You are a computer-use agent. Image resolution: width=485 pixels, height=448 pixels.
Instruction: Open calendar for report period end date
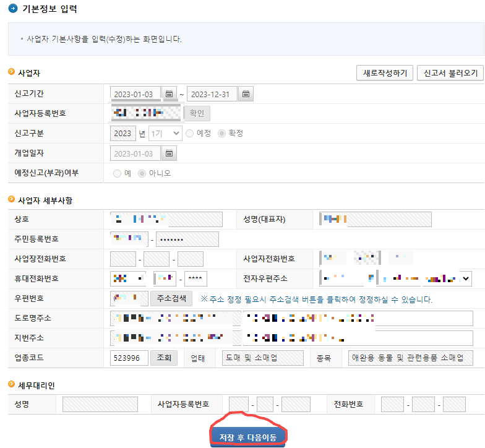tap(246, 94)
